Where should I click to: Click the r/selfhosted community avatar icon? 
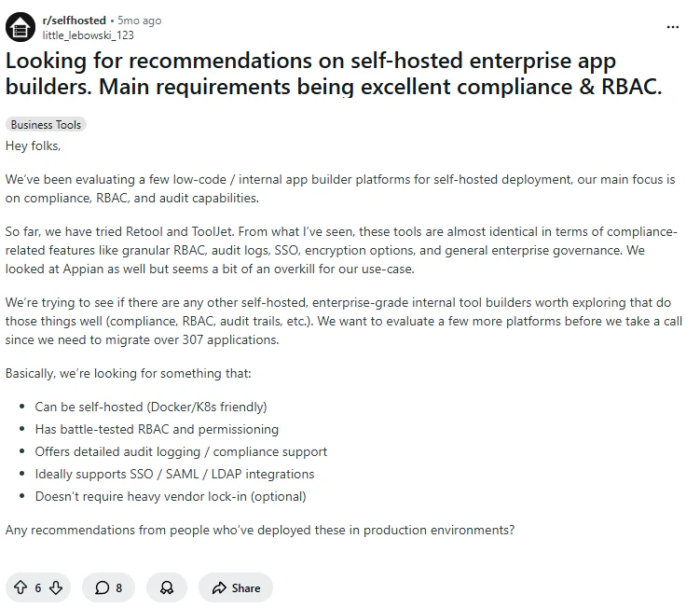pos(21,27)
